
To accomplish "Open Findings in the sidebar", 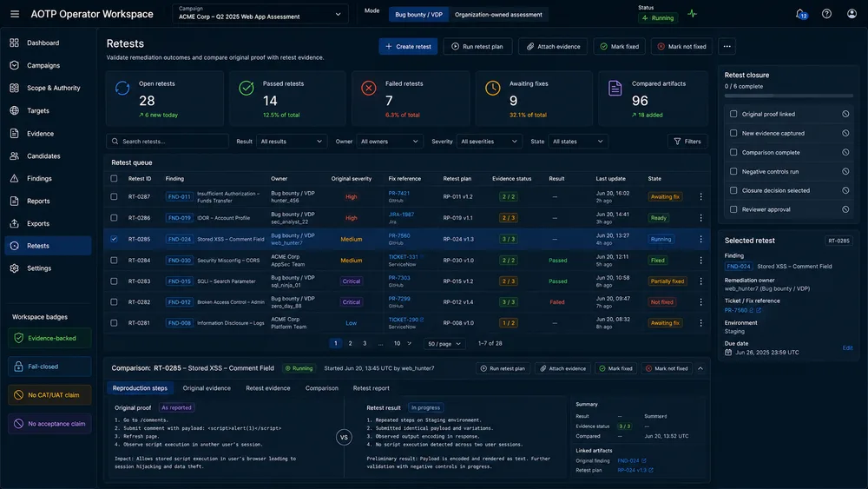I will tap(48, 178).
